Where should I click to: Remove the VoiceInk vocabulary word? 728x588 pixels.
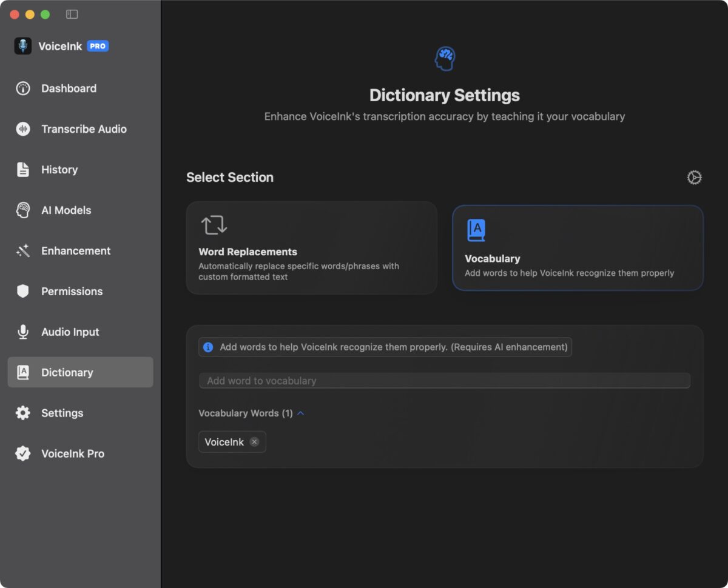pos(254,442)
